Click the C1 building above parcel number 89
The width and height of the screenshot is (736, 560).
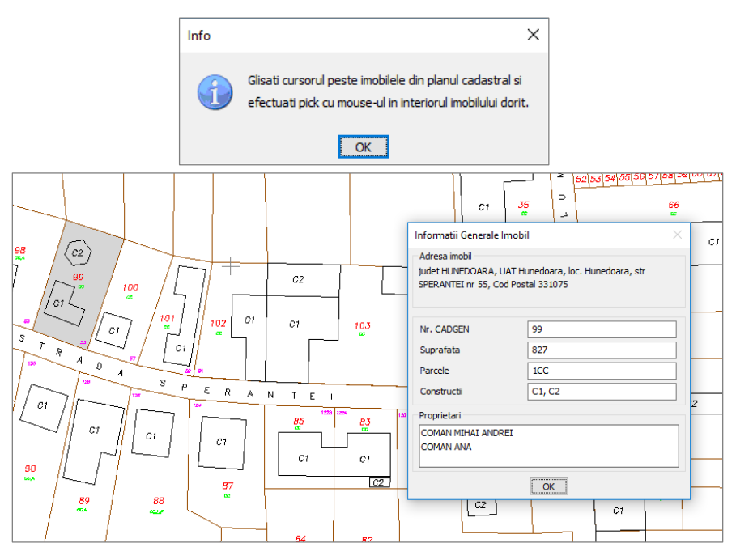[x=94, y=430]
